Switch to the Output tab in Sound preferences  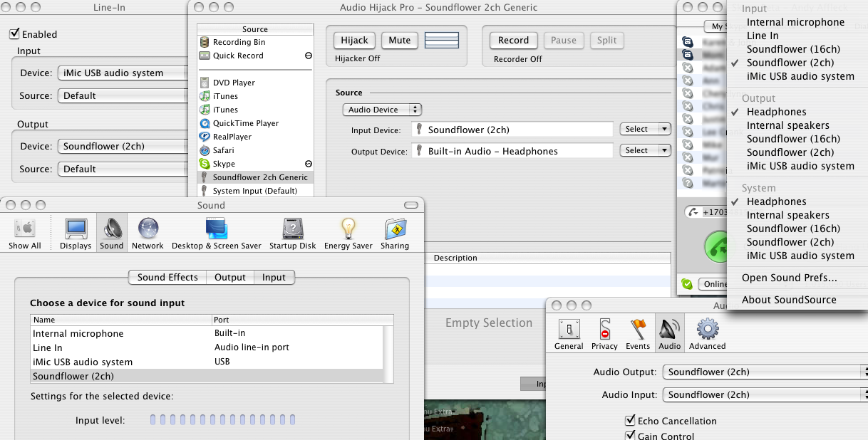coord(230,278)
